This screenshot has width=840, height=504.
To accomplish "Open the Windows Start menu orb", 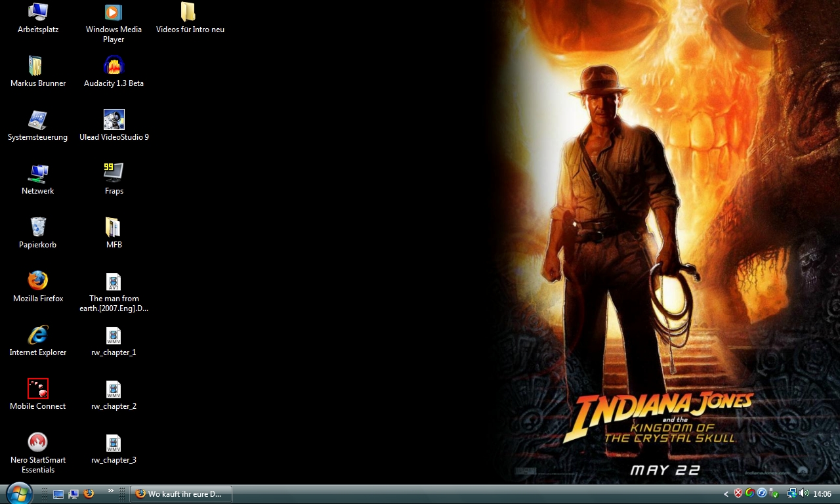I will (18, 493).
